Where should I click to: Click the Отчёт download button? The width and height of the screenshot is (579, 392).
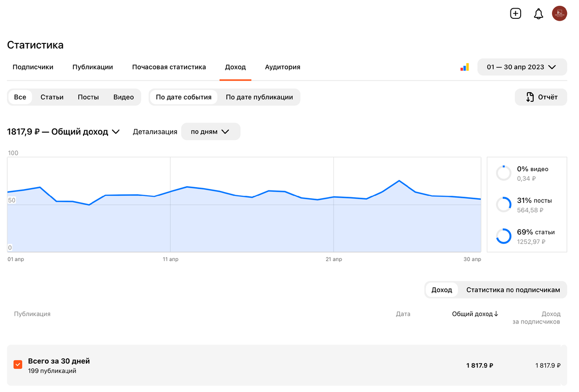click(541, 97)
